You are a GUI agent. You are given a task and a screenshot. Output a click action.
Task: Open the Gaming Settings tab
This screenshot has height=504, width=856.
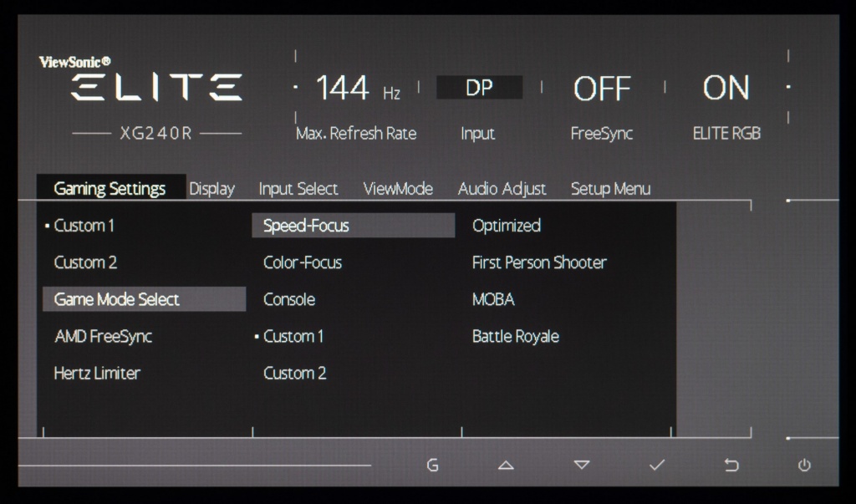(111, 188)
